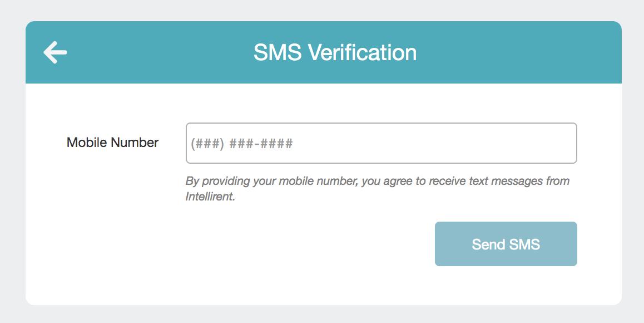
Task: Select the Mobile Number field label
Action: (x=112, y=143)
